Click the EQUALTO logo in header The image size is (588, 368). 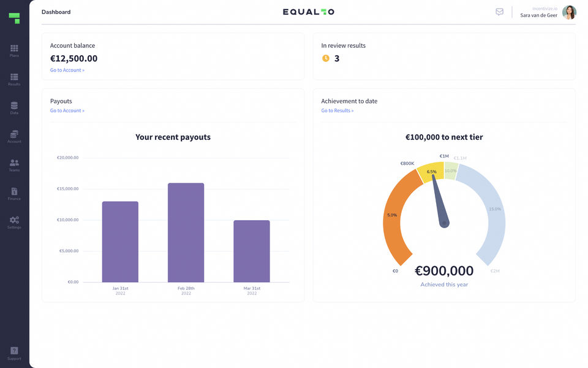tap(309, 12)
